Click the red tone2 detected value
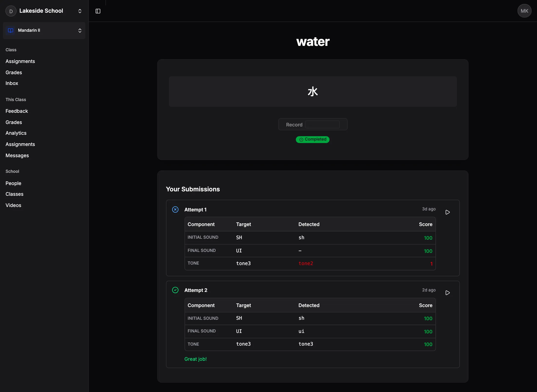Screen dimensions: 537x392 tap(306, 263)
